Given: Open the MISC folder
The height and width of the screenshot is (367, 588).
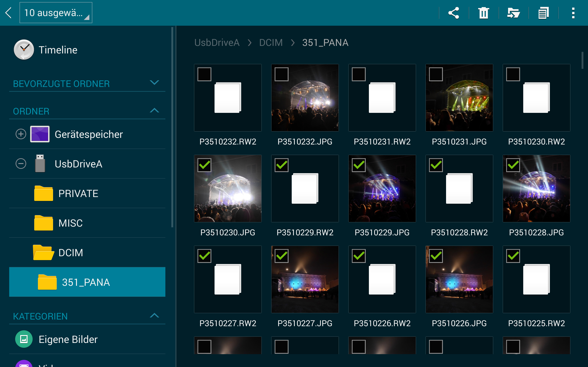Looking at the screenshot, I should click(71, 223).
